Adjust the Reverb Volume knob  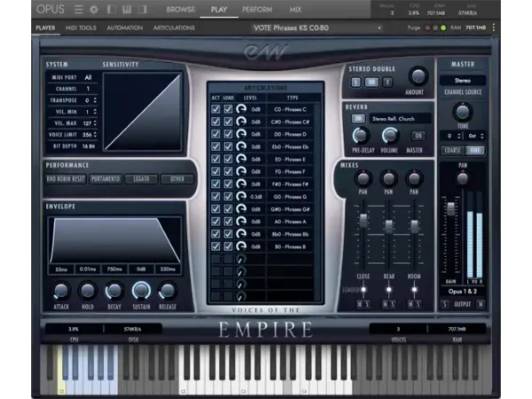(390, 136)
